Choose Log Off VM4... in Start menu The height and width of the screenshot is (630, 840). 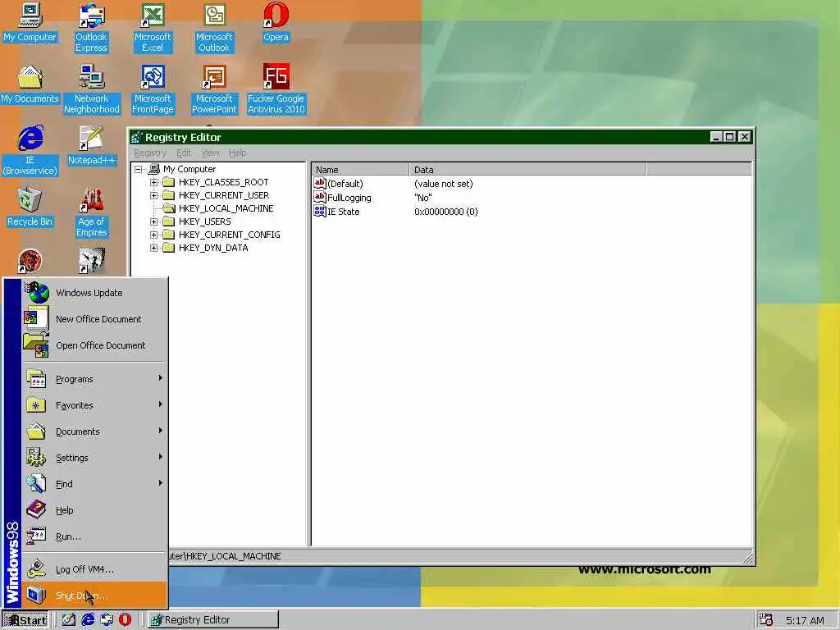click(x=95, y=569)
